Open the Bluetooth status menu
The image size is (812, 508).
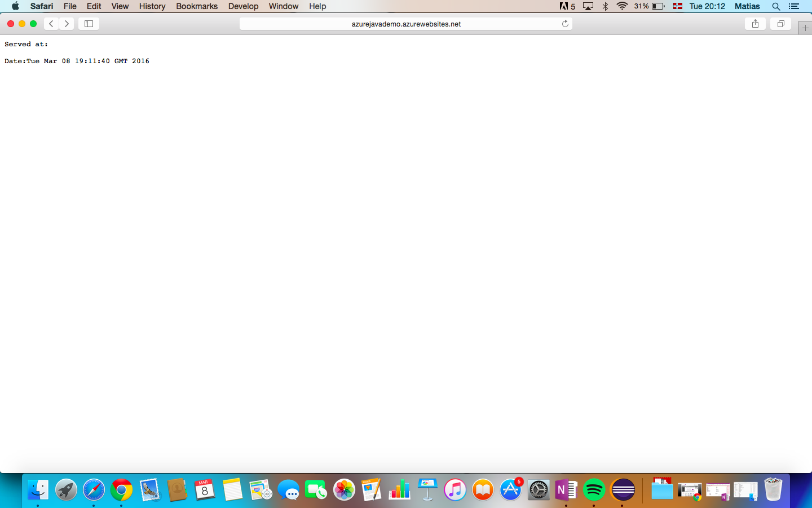coord(605,6)
